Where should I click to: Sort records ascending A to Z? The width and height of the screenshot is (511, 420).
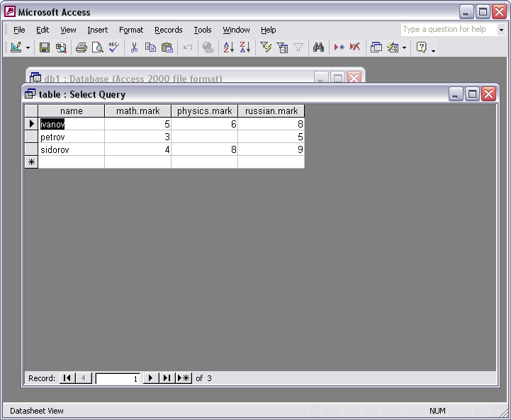pyautogui.click(x=228, y=47)
